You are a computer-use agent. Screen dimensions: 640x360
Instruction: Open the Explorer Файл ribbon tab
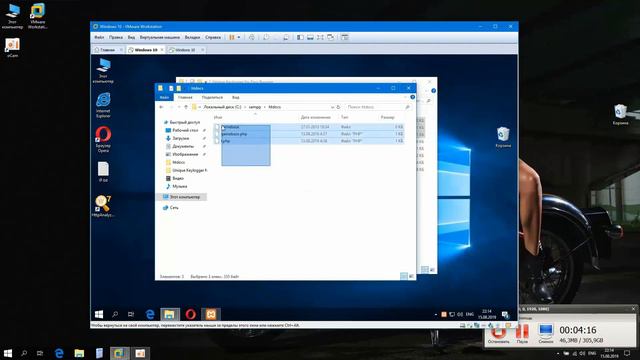click(164, 98)
